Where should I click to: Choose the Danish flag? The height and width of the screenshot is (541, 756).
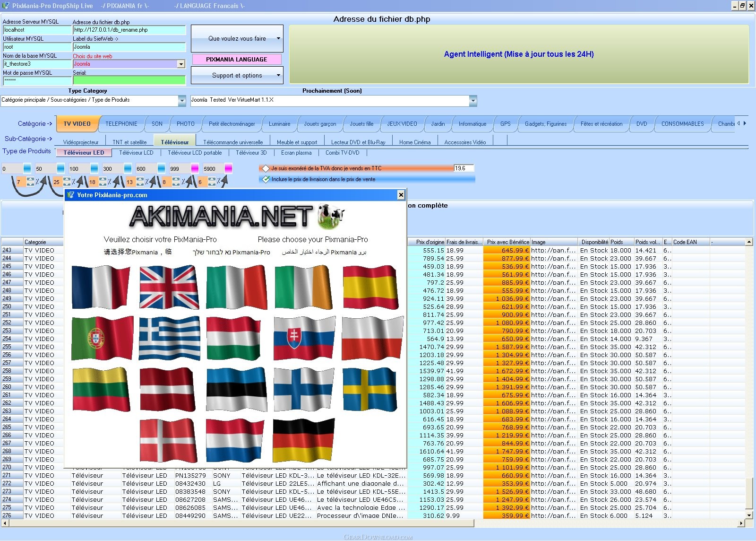tap(168, 440)
